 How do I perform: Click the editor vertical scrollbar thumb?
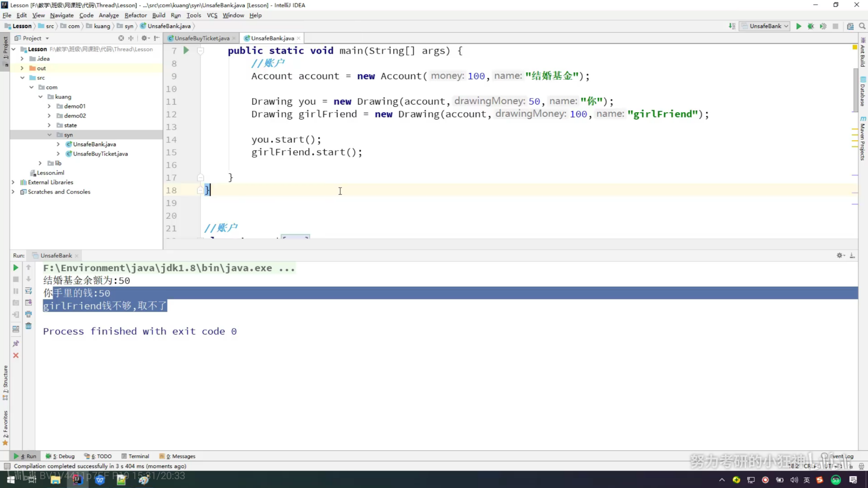point(855,90)
